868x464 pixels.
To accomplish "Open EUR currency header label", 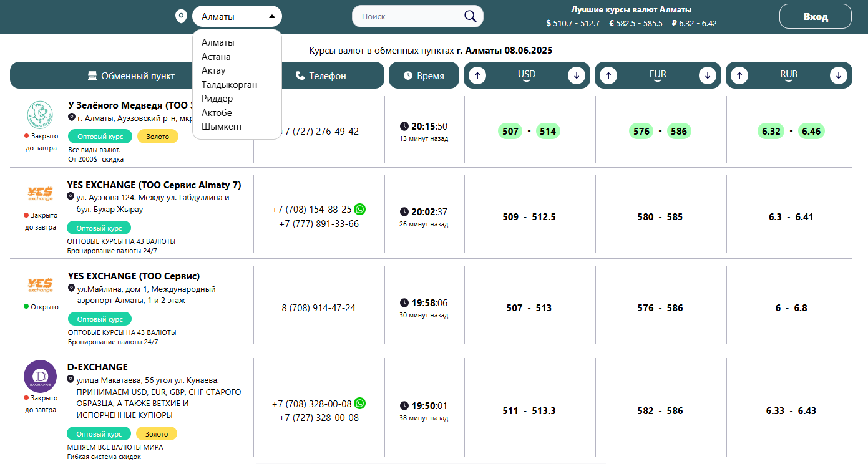I will (658, 75).
